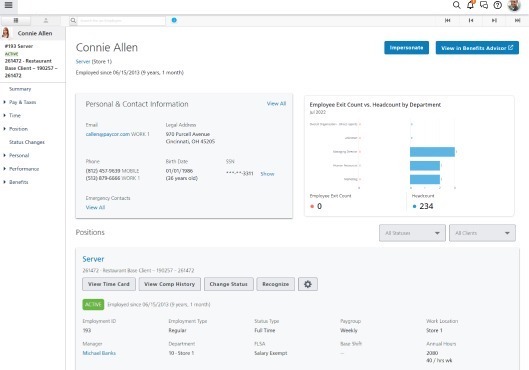This screenshot has height=370, width=529.
Task: Open the user profile avatar menu
Action: pyautogui.click(x=514, y=5)
